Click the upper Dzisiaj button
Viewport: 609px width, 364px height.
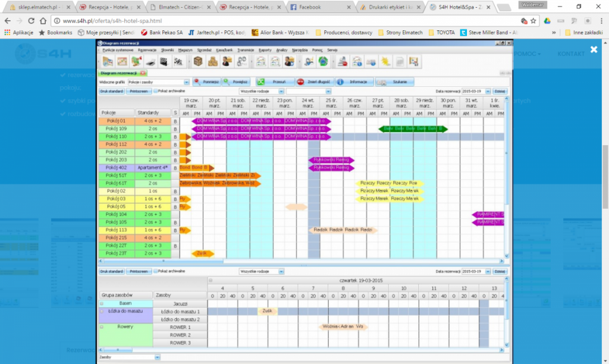[500, 92]
